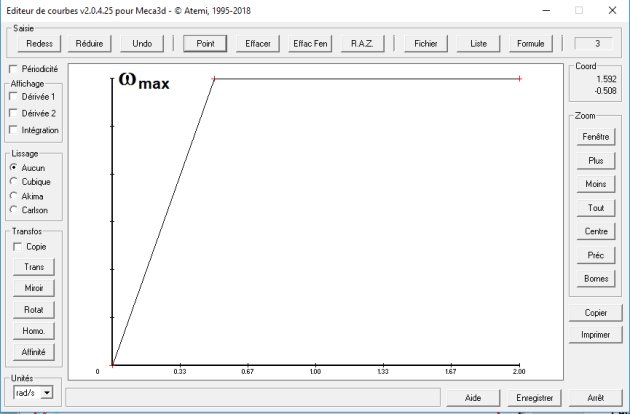
Task: Select Aucun smoothing option
Action: click(13, 167)
